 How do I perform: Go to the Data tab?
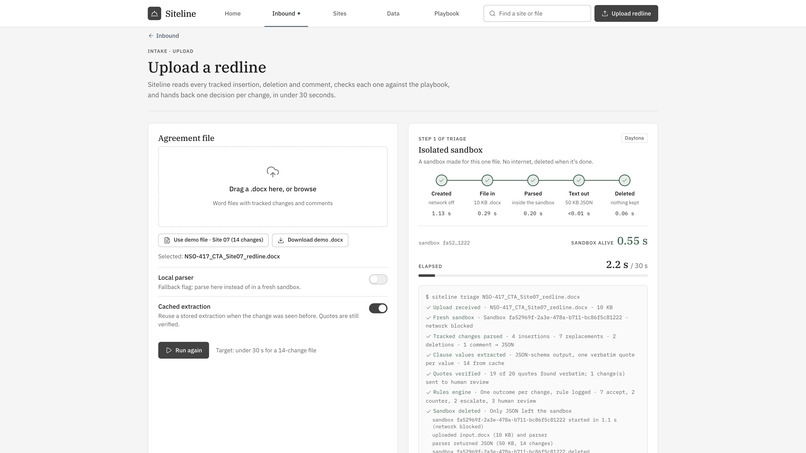(393, 13)
